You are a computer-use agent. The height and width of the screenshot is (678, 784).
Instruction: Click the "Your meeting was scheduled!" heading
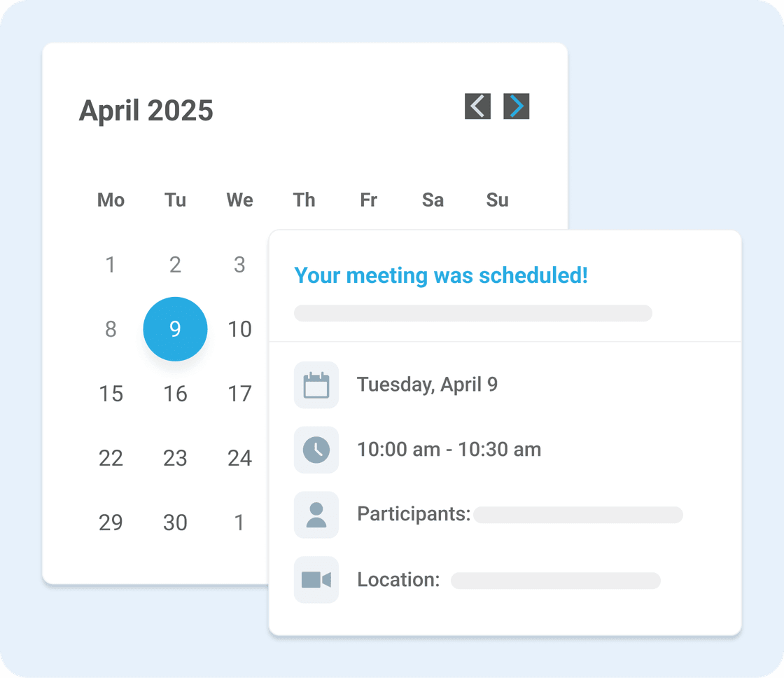[441, 275]
